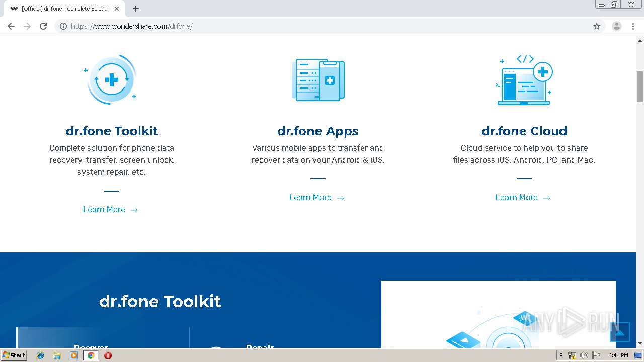Click the page's vertical scrollbar thumb
644x362 pixels.
(640, 86)
